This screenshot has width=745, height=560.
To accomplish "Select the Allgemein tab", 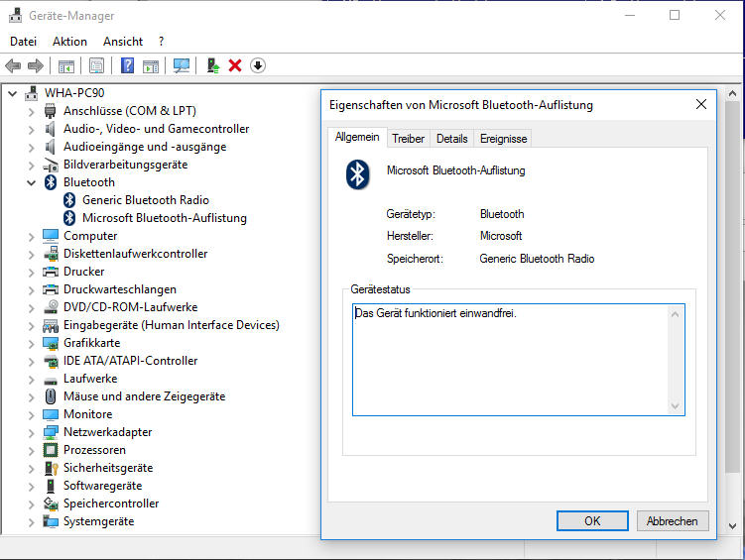I will [x=357, y=137].
